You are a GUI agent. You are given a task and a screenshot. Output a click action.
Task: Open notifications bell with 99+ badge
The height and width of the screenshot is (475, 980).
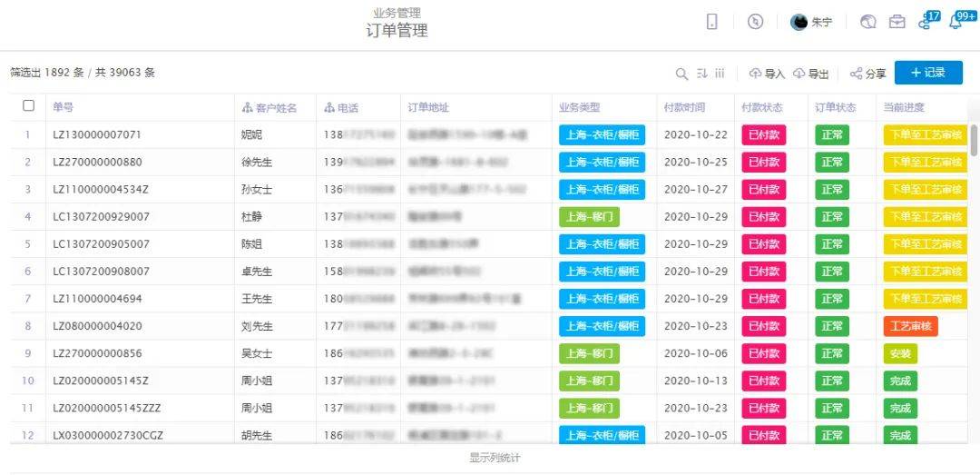pos(955,22)
